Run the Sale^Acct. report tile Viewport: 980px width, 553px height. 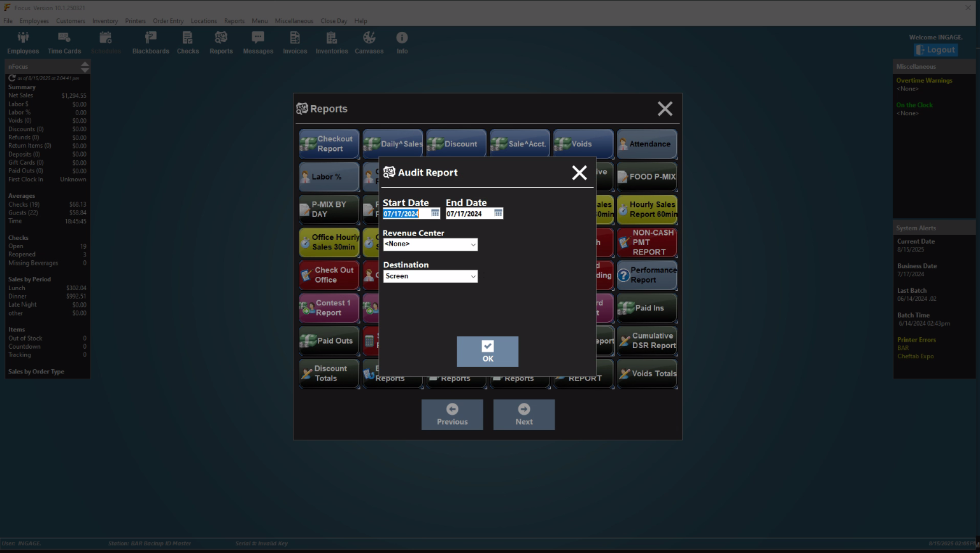[x=520, y=144]
